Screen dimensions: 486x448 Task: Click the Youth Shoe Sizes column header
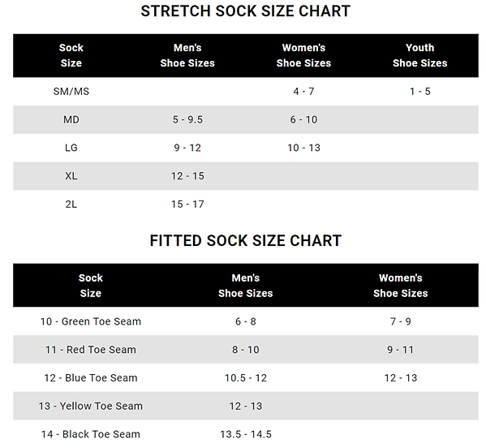point(420,55)
